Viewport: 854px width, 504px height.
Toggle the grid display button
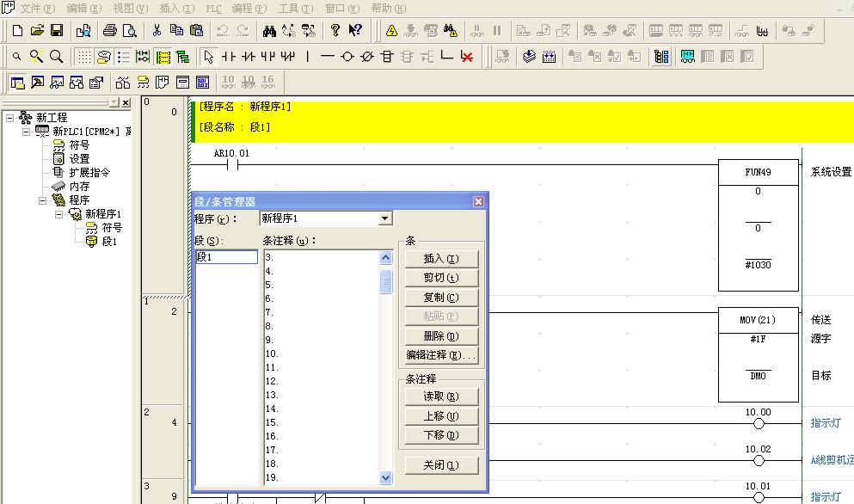coord(83,57)
